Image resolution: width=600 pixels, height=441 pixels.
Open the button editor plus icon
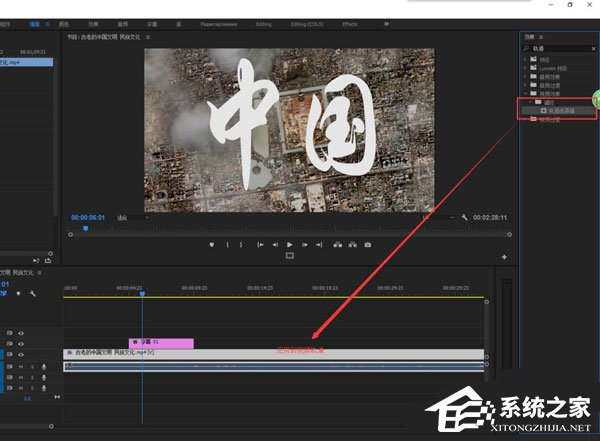click(504, 257)
